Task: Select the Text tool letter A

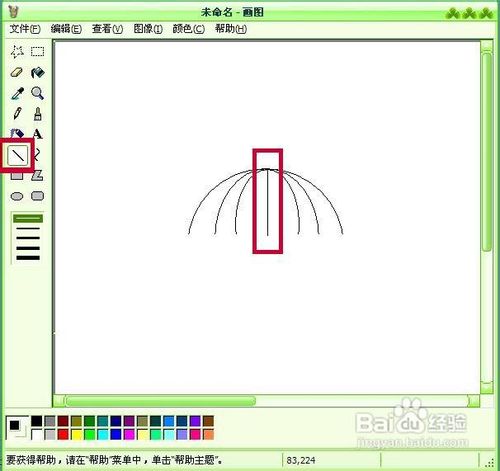Action: tap(37, 134)
